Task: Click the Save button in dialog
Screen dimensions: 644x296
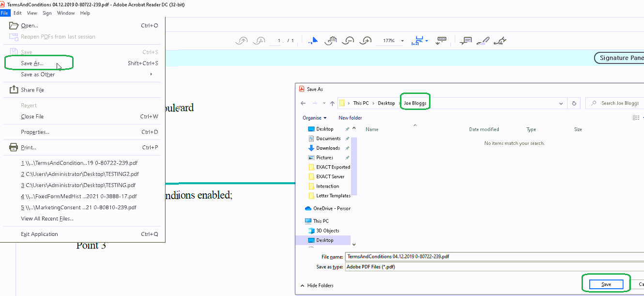Action: coord(606,284)
